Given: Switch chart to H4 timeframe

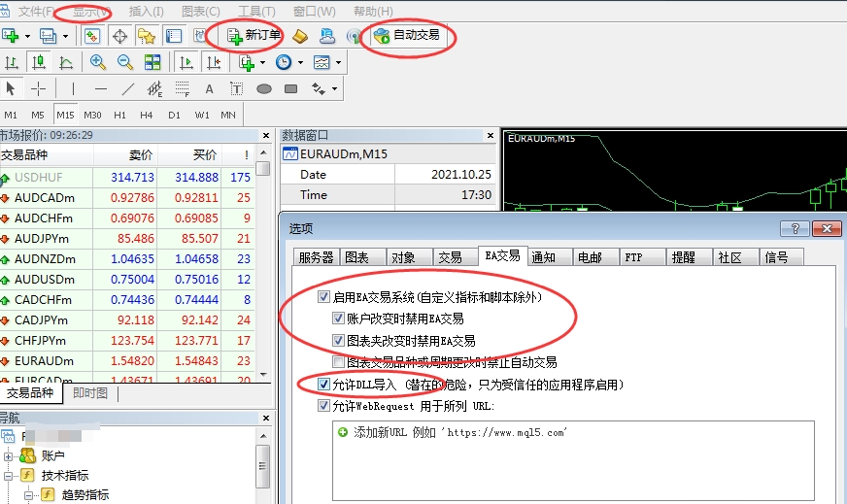Looking at the screenshot, I should pyautogui.click(x=147, y=115).
